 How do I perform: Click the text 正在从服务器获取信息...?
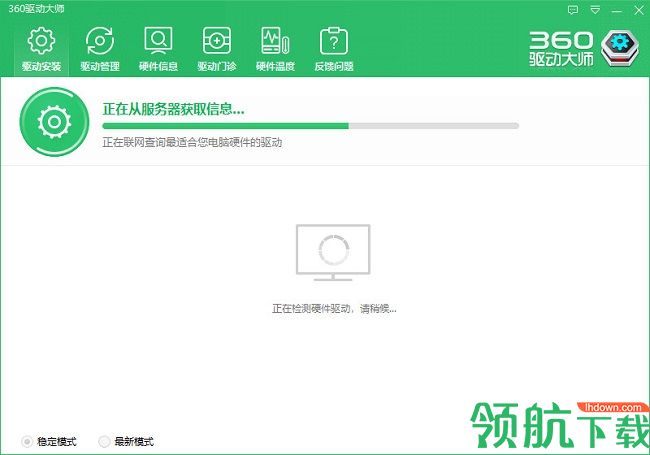(x=173, y=109)
